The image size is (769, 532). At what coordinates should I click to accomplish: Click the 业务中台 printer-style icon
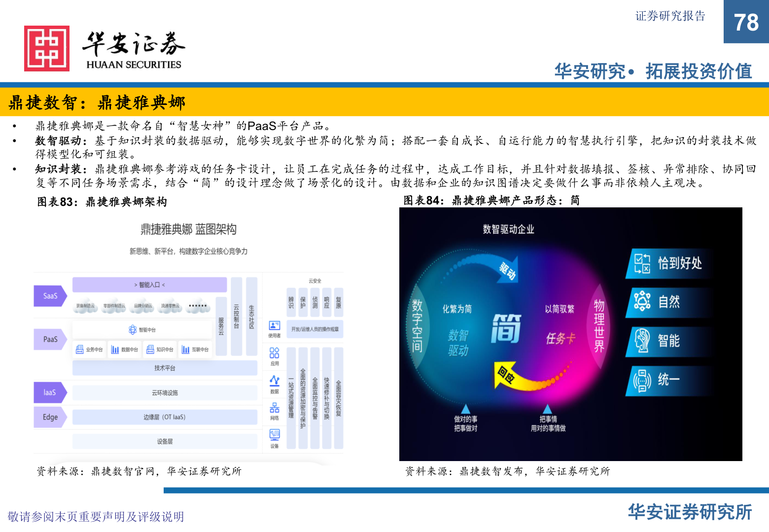point(80,349)
